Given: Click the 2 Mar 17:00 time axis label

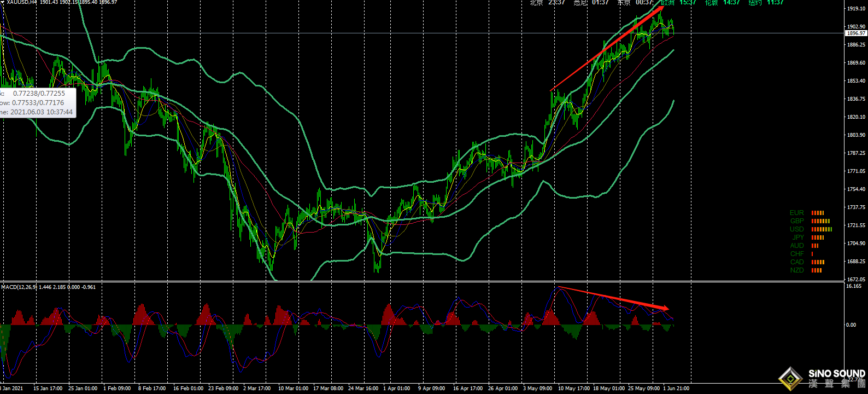Looking at the screenshot, I should [x=257, y=389].
